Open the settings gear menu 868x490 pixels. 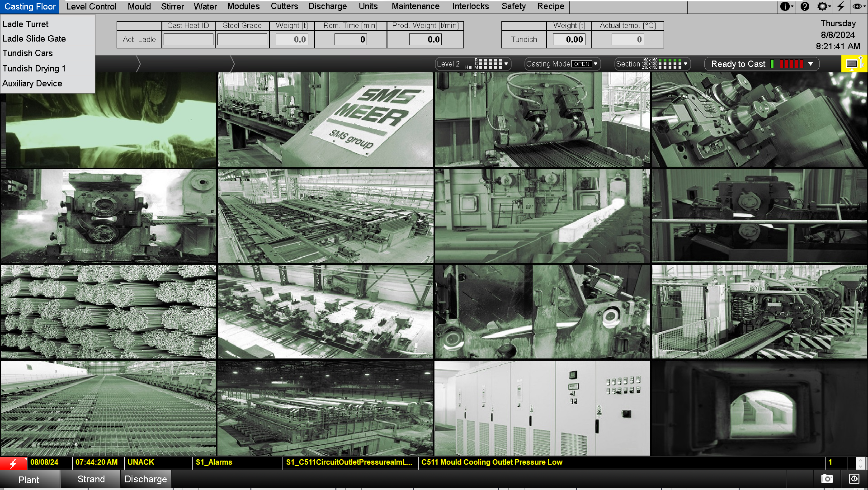[823, 6]
